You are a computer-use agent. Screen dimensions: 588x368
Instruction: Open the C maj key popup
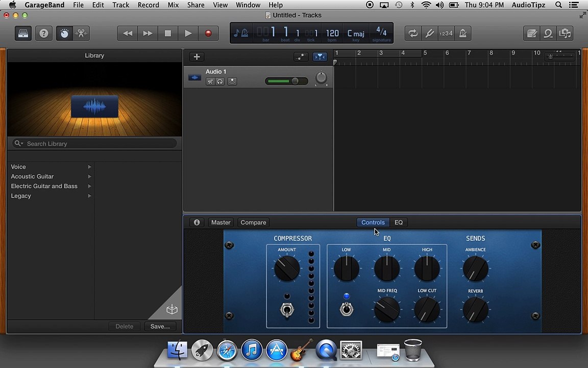tap(355, 33)
